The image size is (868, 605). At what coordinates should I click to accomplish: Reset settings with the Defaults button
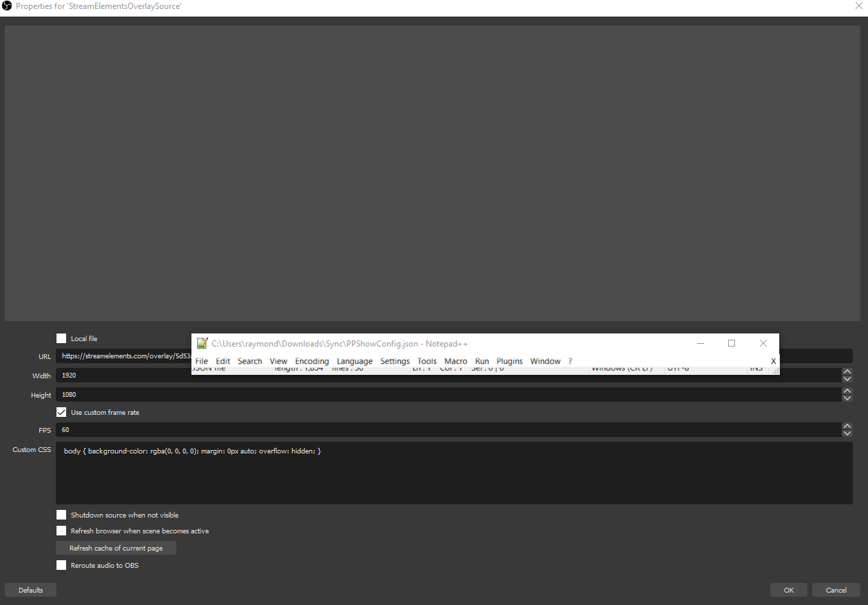pos(30,590)
